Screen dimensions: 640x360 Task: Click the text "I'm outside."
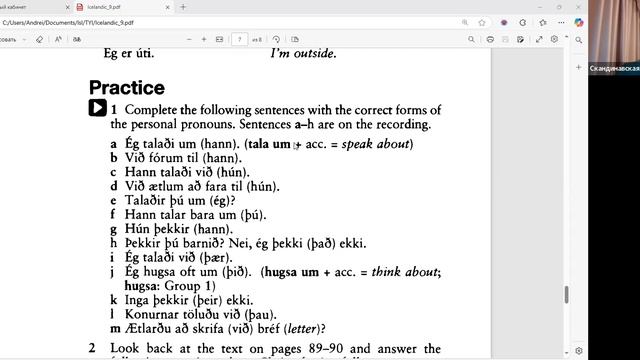303,53
